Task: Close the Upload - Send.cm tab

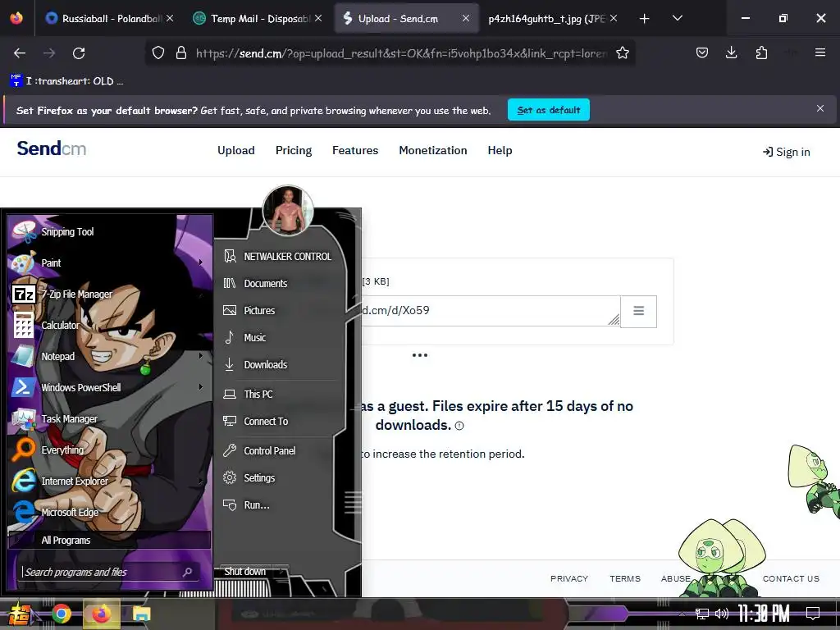Action: (466, 18)
